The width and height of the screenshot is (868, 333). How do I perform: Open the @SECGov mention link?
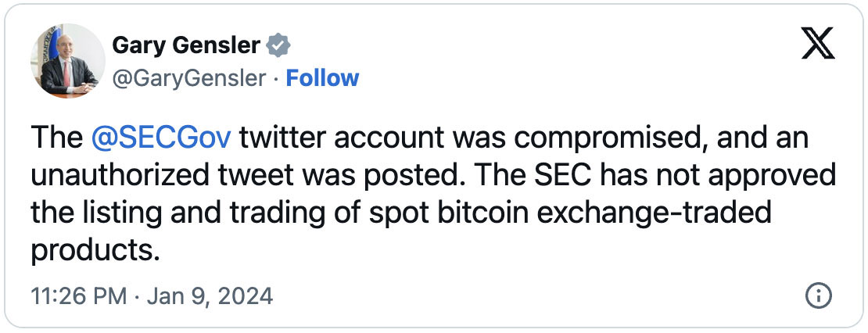161,139
